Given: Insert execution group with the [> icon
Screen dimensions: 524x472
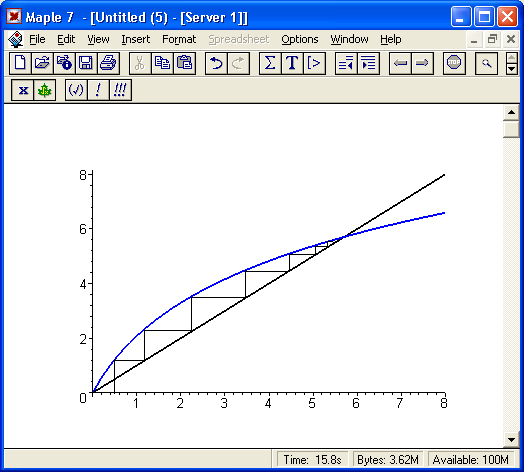Looking at the screenshot, I should point(314,63).
